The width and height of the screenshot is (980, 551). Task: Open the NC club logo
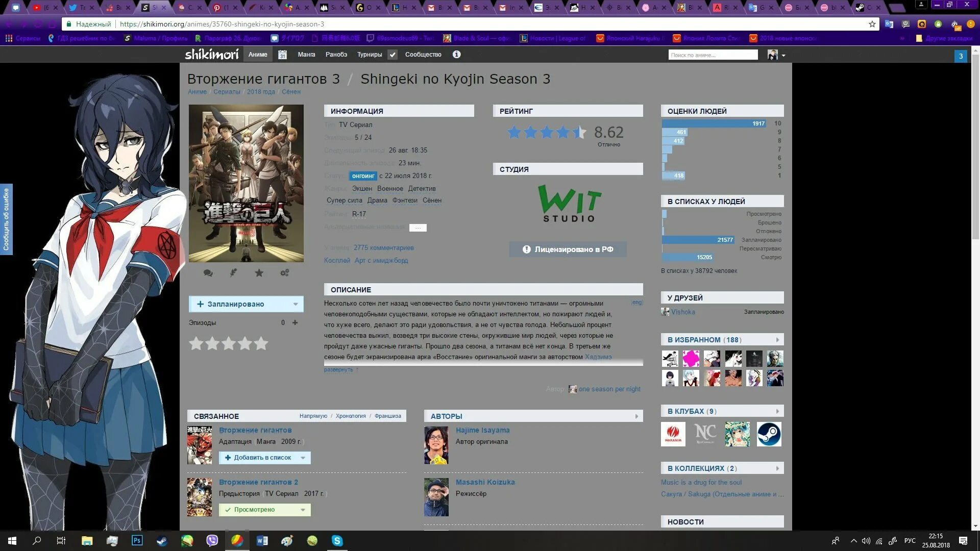click(x=705, y=434)
